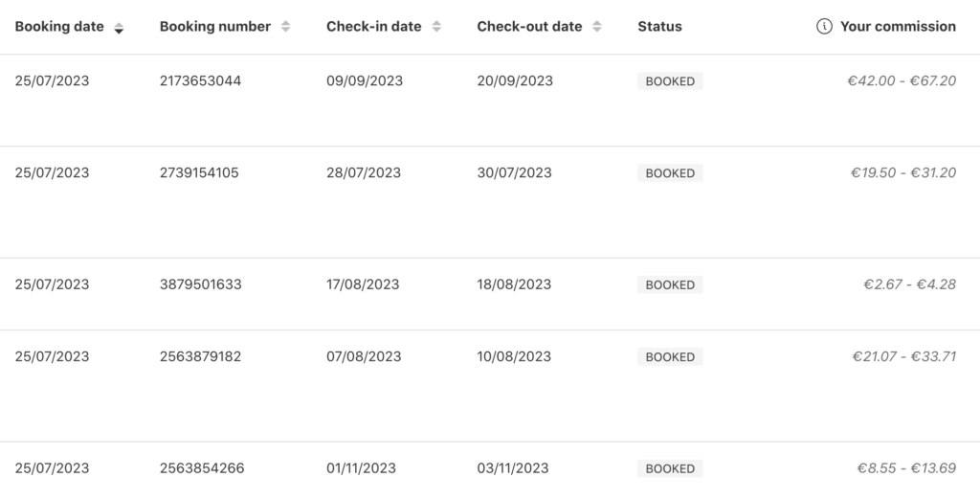
Task: Open booking 2563879182 row
Action: pos(200,356)
